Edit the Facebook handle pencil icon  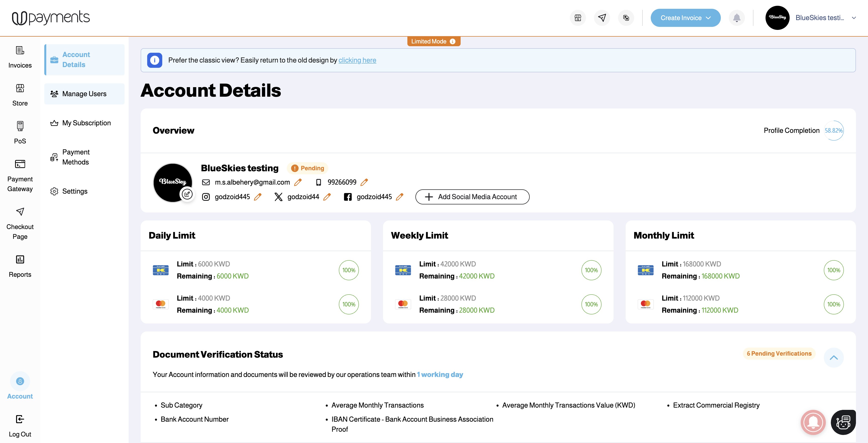click(400, 197)
